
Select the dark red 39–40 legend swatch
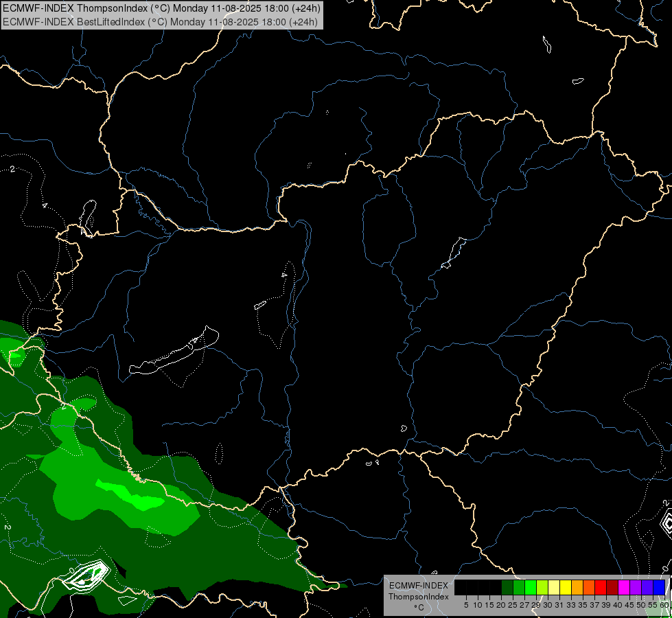click(612, 587)
